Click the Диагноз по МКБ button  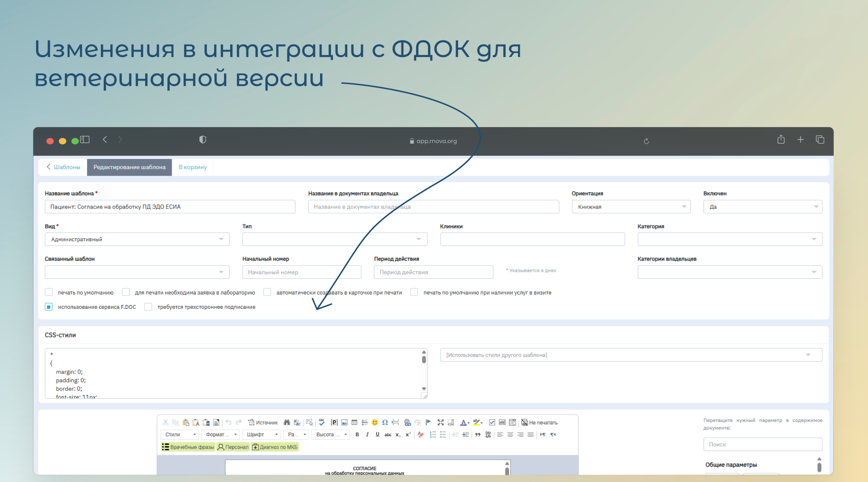coord(275,447)
